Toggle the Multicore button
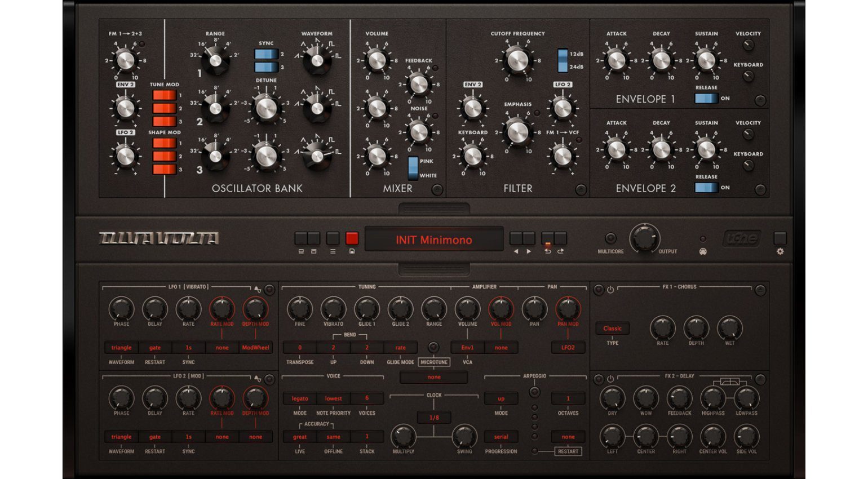The height and width of the screenshot is (479, 868). (610, 238)
